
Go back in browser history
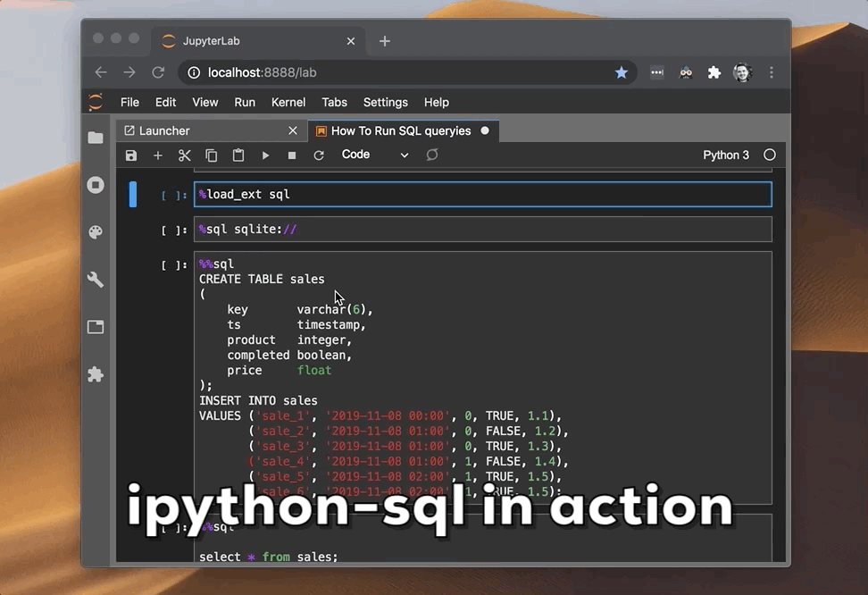pos(101,72)
